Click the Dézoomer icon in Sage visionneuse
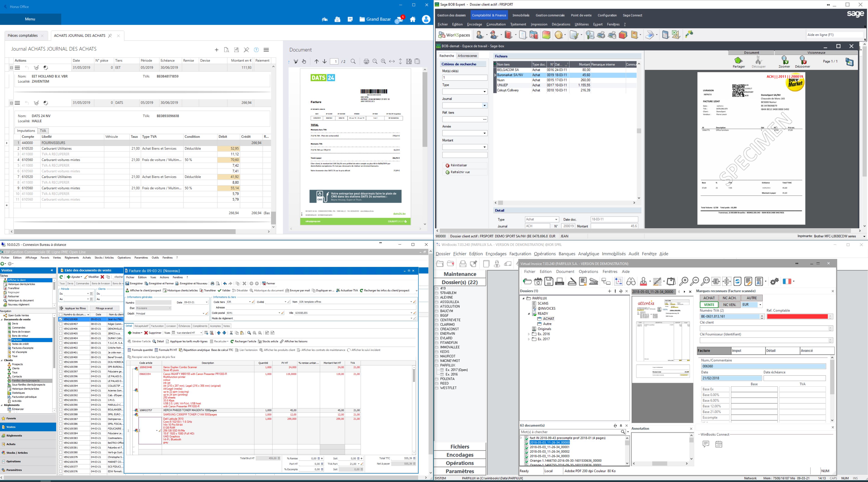Viewport: 868px width, 482px height. click(803, 62)
